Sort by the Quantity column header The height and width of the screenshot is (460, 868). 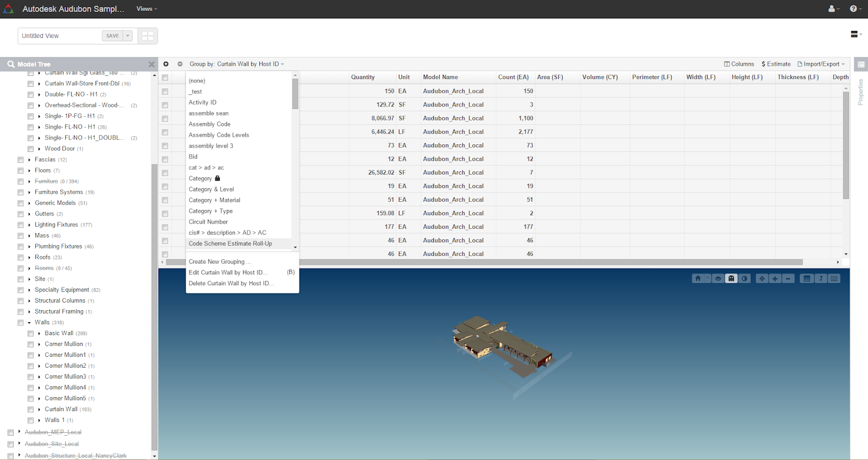pos(363,77)
